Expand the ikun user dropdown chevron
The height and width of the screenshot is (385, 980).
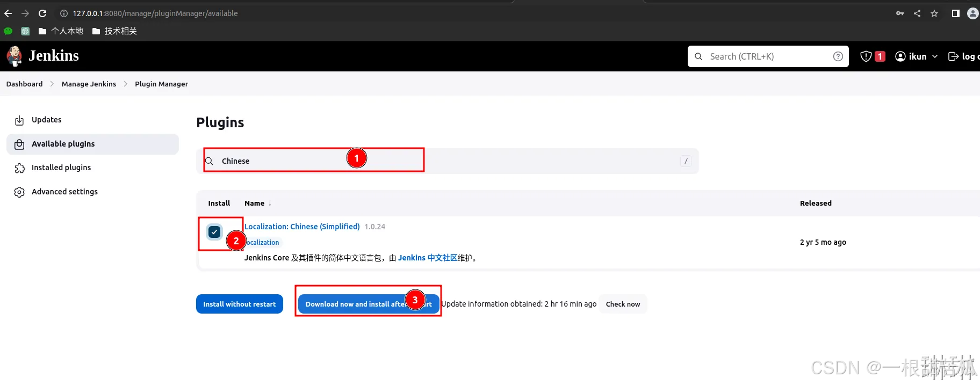935,56
